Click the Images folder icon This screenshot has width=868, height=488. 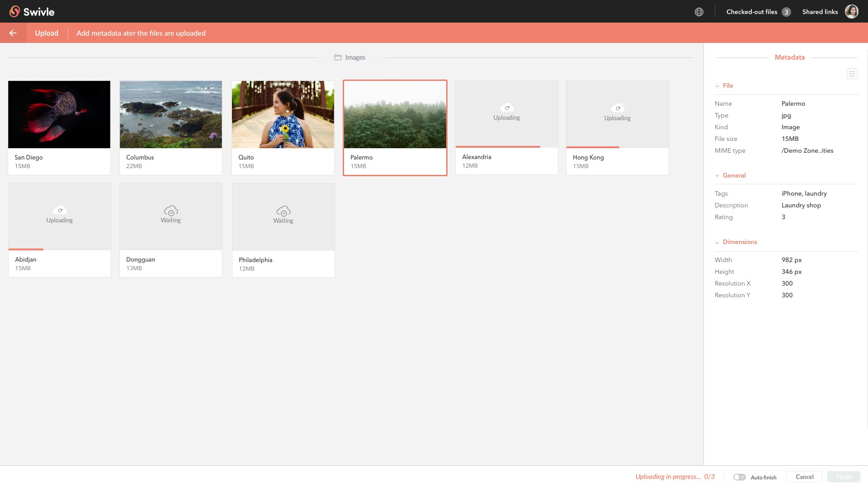(338, 57)
